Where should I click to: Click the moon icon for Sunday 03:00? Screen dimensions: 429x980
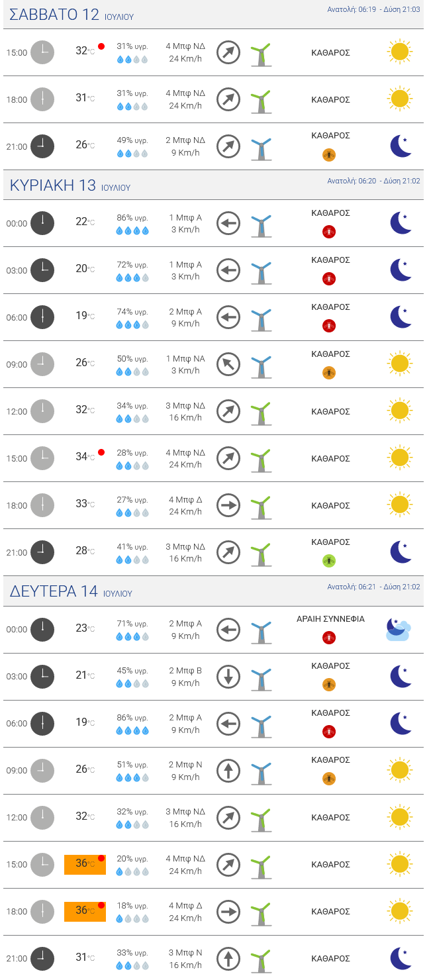point(400,270)
